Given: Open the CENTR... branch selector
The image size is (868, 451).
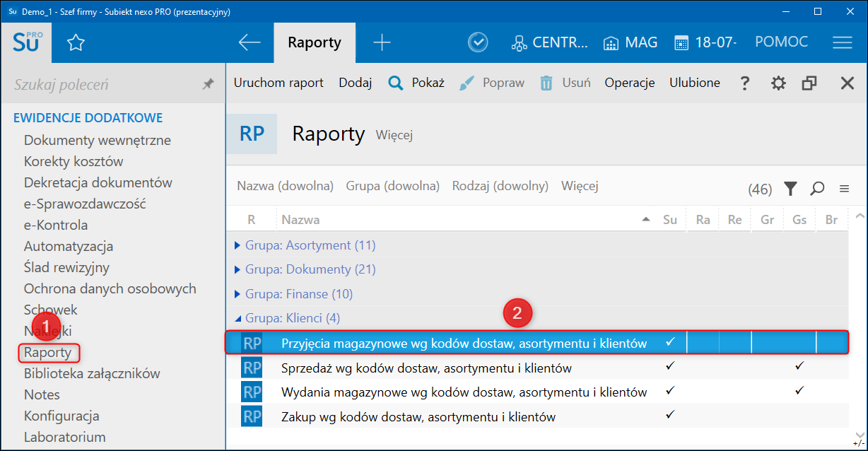Looking at the screenshot, I should (549, 42).
